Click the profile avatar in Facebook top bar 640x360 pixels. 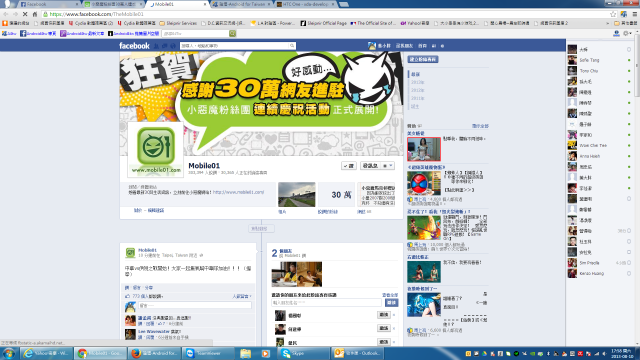tap(372, 46)
